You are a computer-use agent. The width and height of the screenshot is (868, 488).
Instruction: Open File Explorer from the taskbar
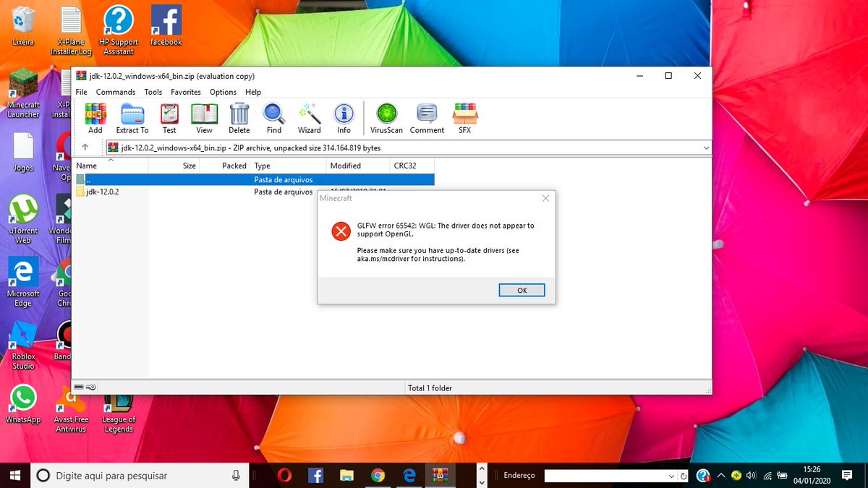click(346, 475)
